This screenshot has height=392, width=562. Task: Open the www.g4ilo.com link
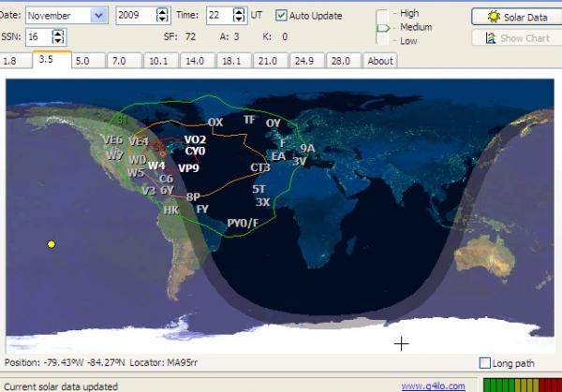[433, 385]
